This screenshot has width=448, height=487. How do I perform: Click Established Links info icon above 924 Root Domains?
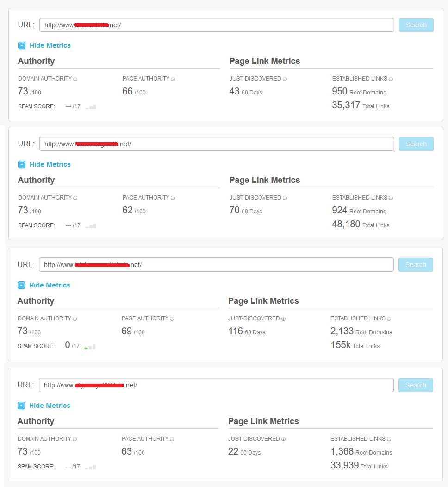click(x=391, y=198)
